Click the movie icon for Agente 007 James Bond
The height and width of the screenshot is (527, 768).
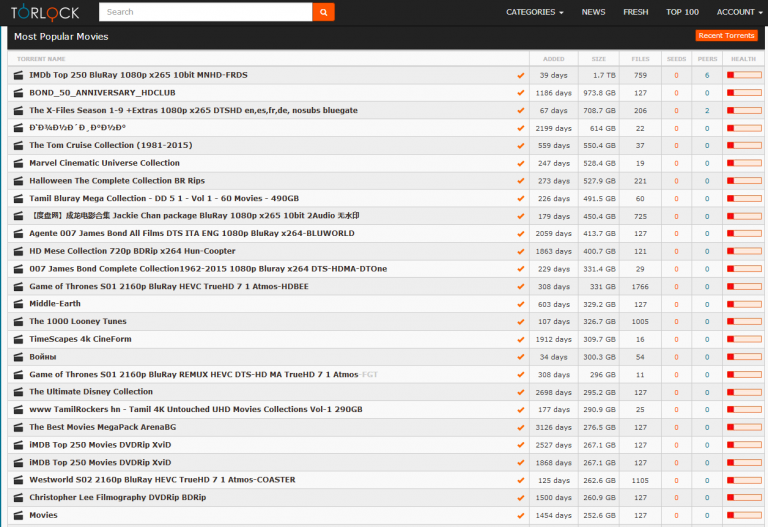18,234
